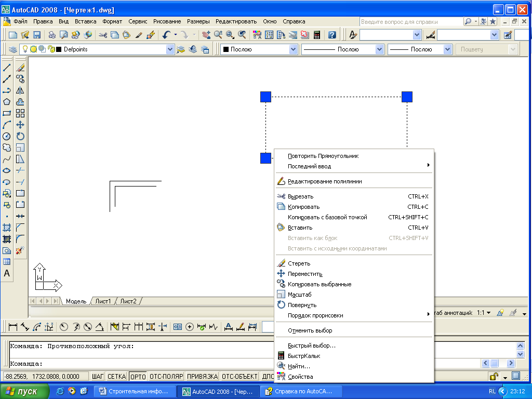The height and width of the screenshot is (399, 532).
Task: Toggle СЕТКА grid display
Action: [117, 377]
